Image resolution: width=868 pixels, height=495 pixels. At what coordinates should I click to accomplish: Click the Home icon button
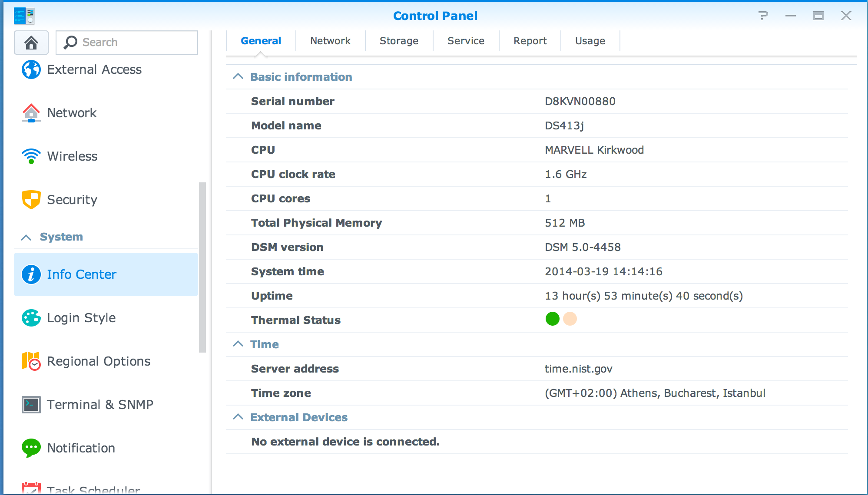click(31, 43)
